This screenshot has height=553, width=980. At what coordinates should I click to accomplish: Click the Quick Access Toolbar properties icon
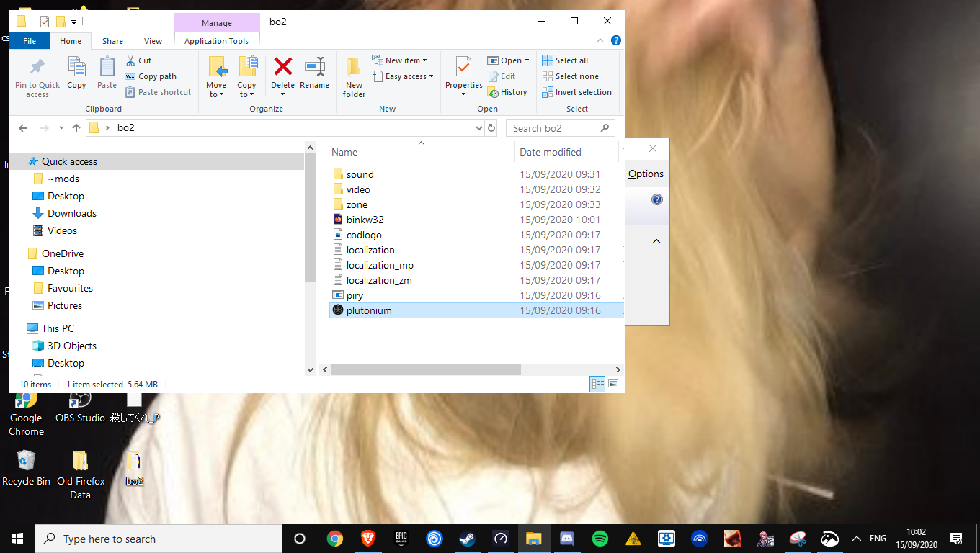pyautogui.click(x=45, y=22)
